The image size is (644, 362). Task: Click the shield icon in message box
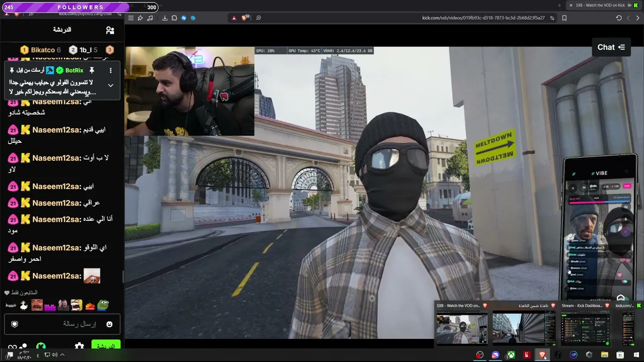pyautogui.click(x=15, y=324)
